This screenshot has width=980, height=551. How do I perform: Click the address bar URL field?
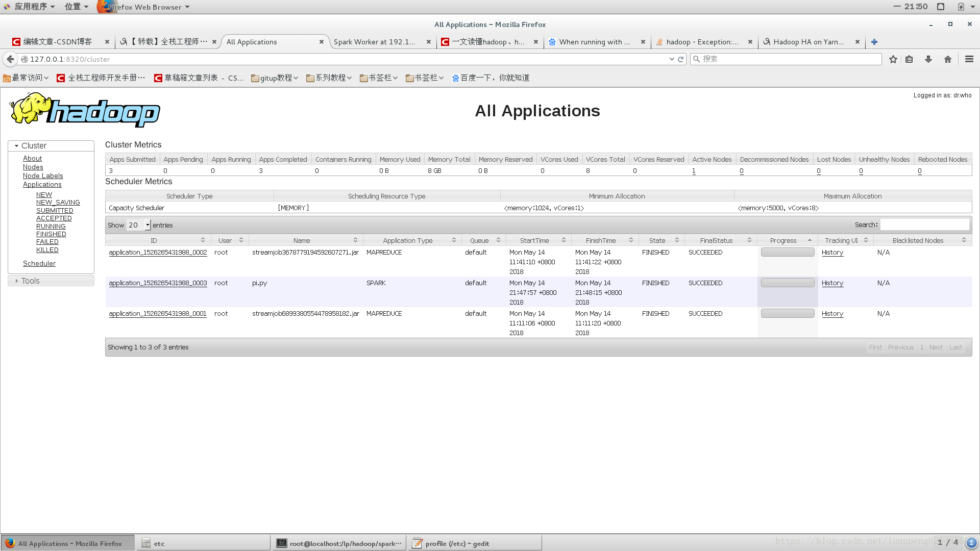click(347, 59)
